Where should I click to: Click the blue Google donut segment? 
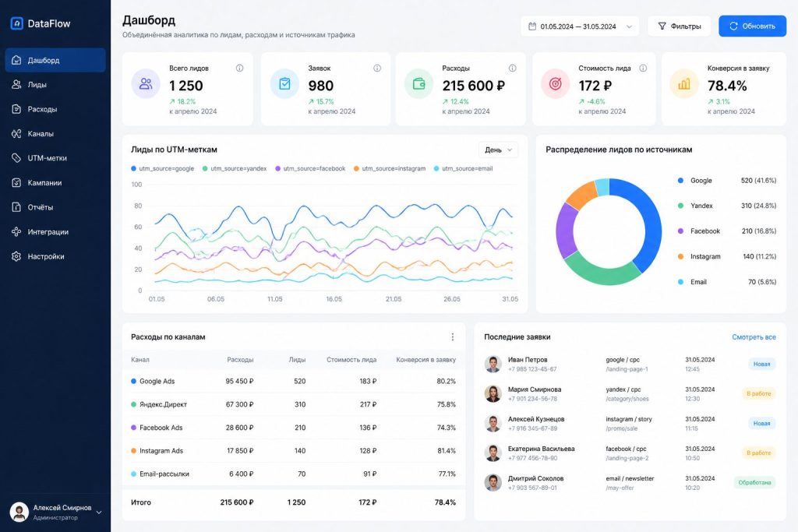tap(652, 224)
